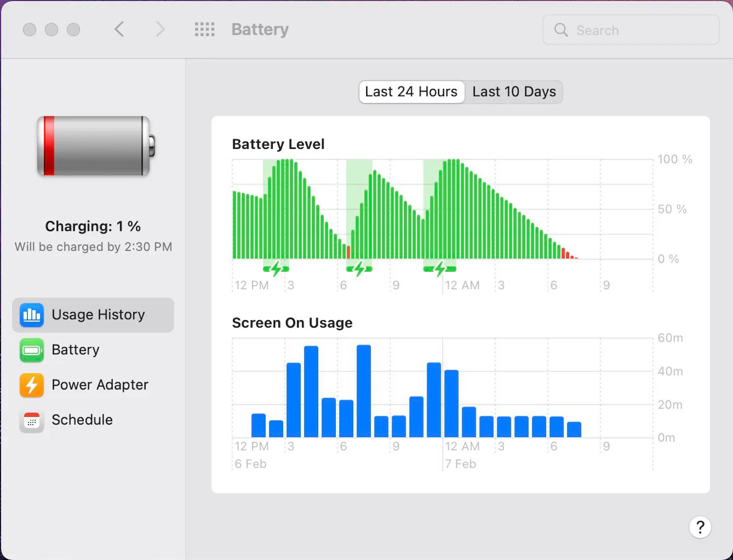Open help with the question mark button
The width and height of the screenshot is (733, 560).
(700, 527)
